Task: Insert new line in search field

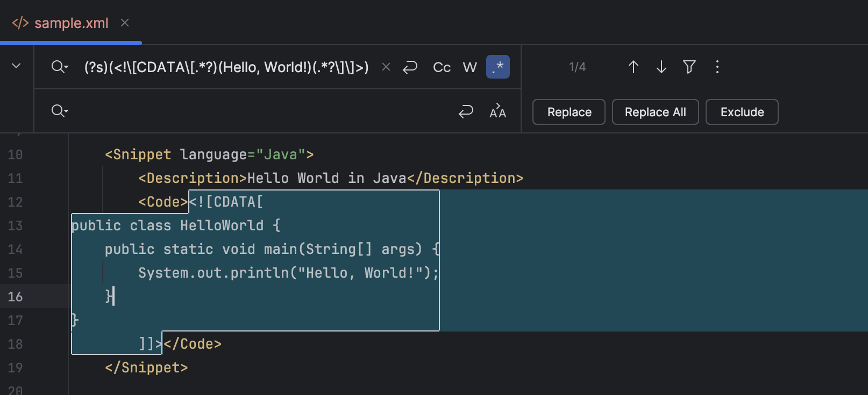Action: click(x=410, y=67)
